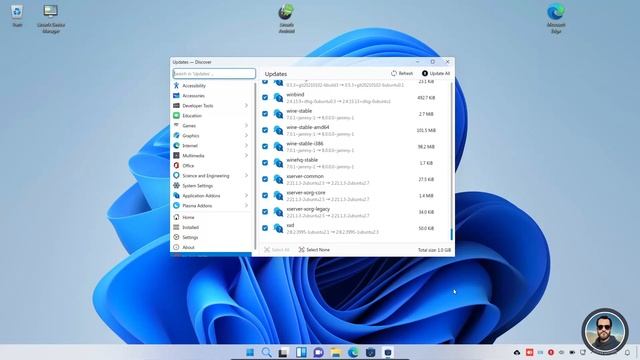Select the Accessories category
The width and height of the screenshot is (640, 360).
tap(212, 96)
